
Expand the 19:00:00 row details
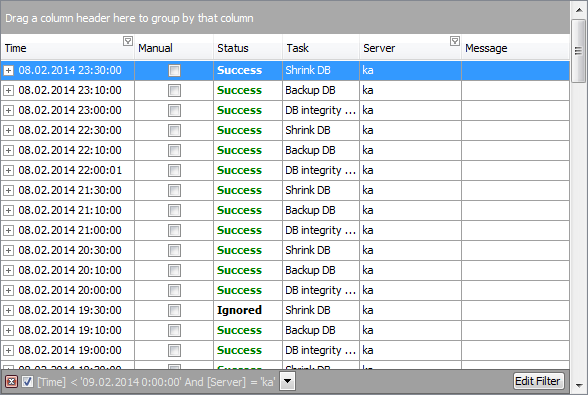point(8,350)
